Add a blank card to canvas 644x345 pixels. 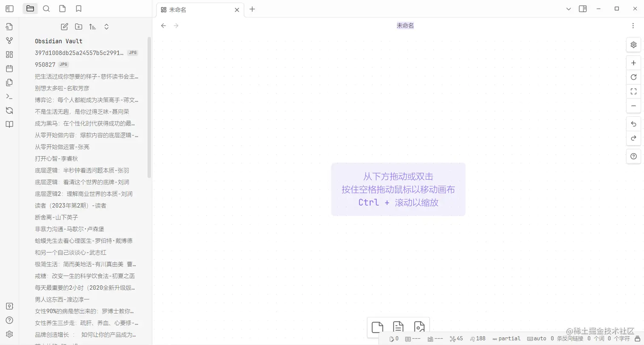(377, 327)
